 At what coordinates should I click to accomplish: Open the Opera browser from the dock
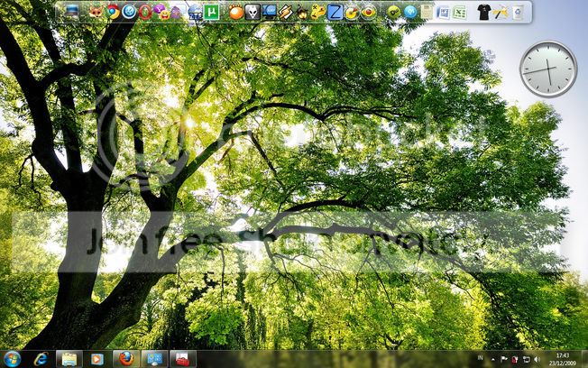coord(145,12)
